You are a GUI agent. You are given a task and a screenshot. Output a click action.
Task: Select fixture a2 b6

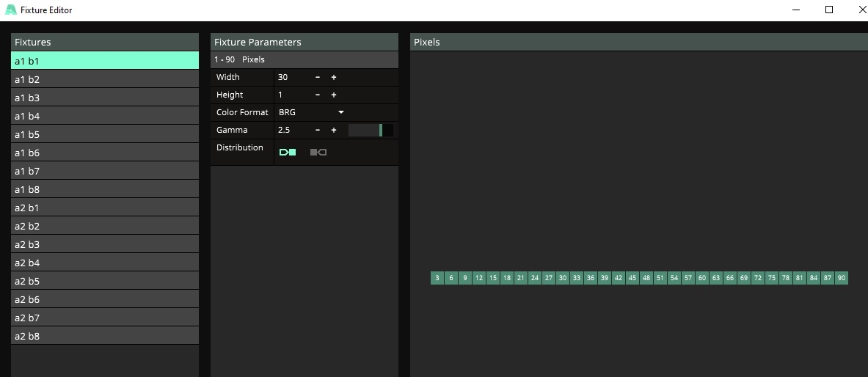coord(105,299)
